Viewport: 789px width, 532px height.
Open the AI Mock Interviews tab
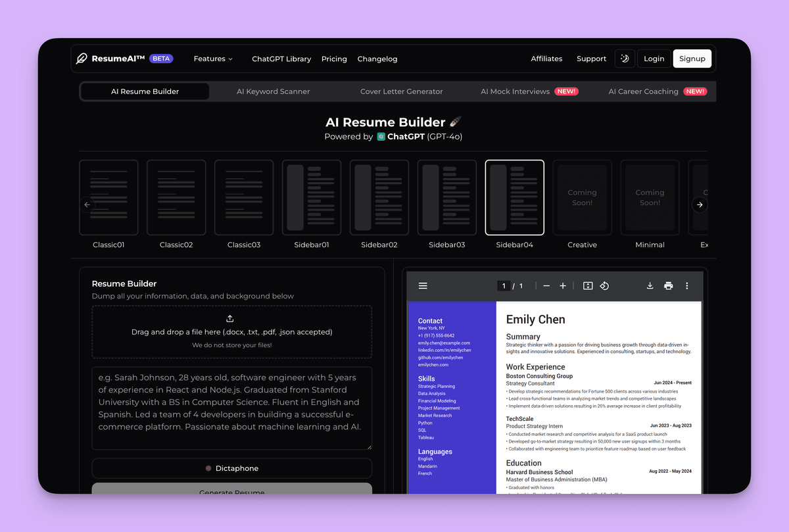(x=529, y=91)
